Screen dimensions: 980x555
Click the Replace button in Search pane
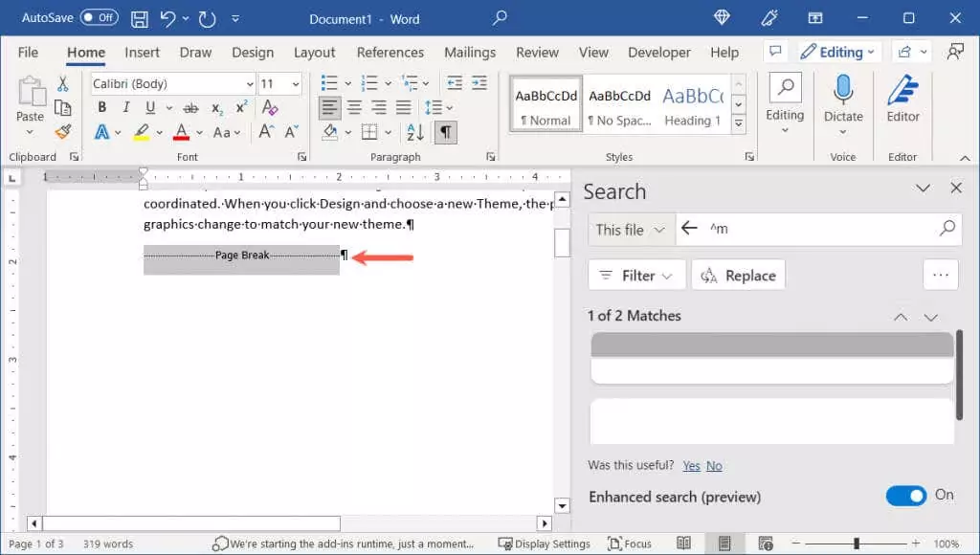click(738, 275)
